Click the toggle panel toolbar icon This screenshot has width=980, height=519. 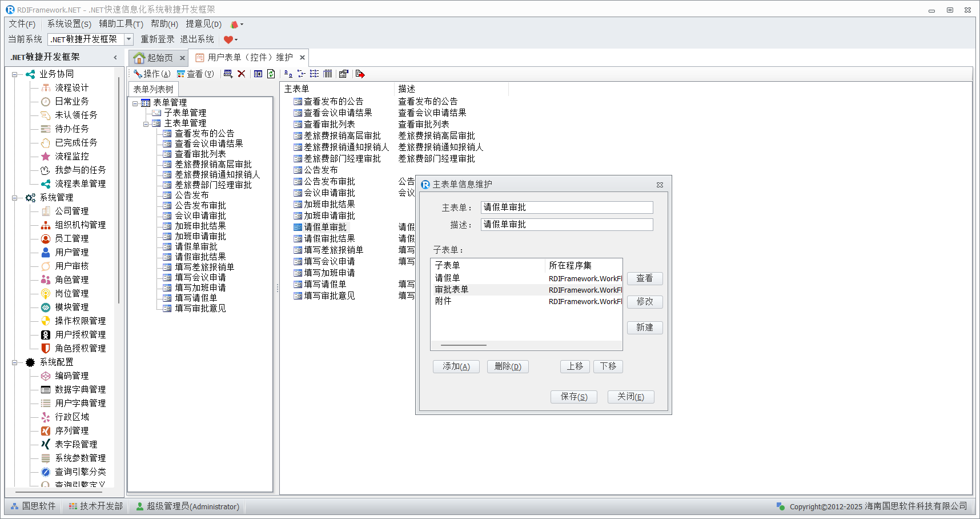[258, 74]
